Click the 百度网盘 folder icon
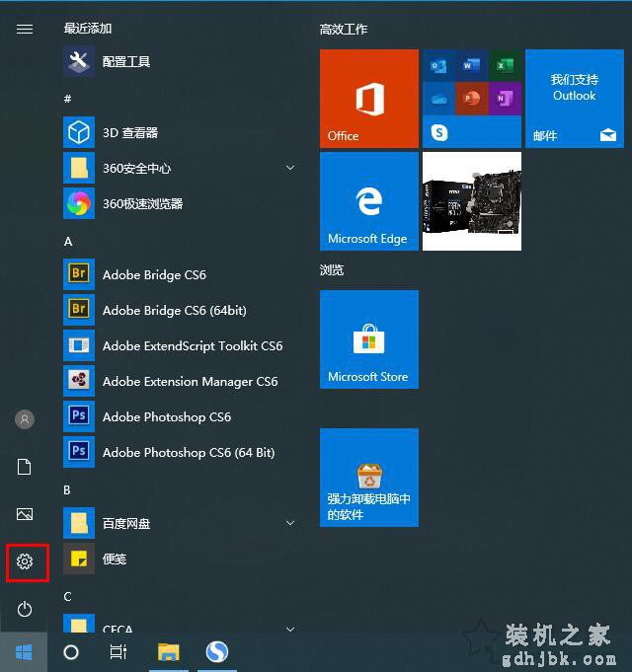 79,523
